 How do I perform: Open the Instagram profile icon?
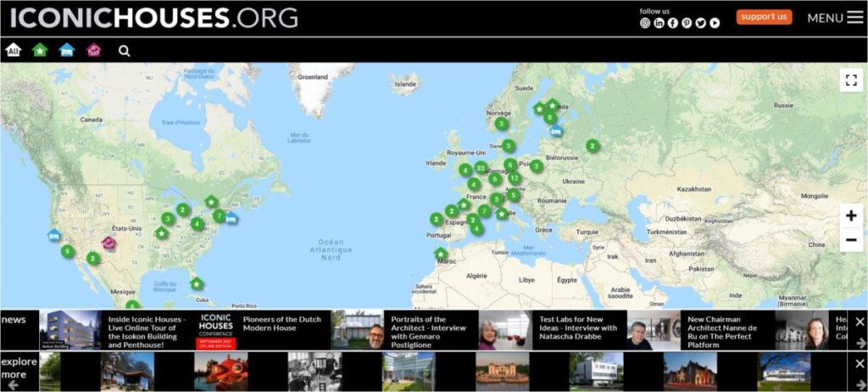645,23
